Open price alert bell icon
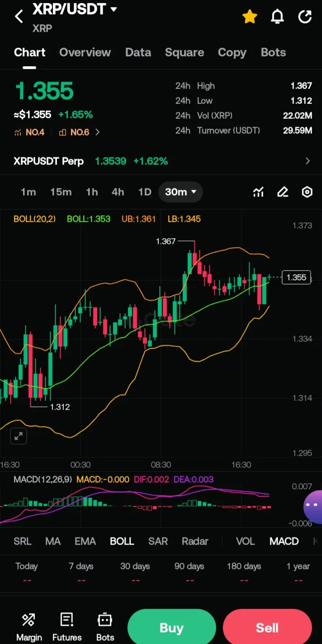Screen dimensions: 322x644 tap(277, 17)
